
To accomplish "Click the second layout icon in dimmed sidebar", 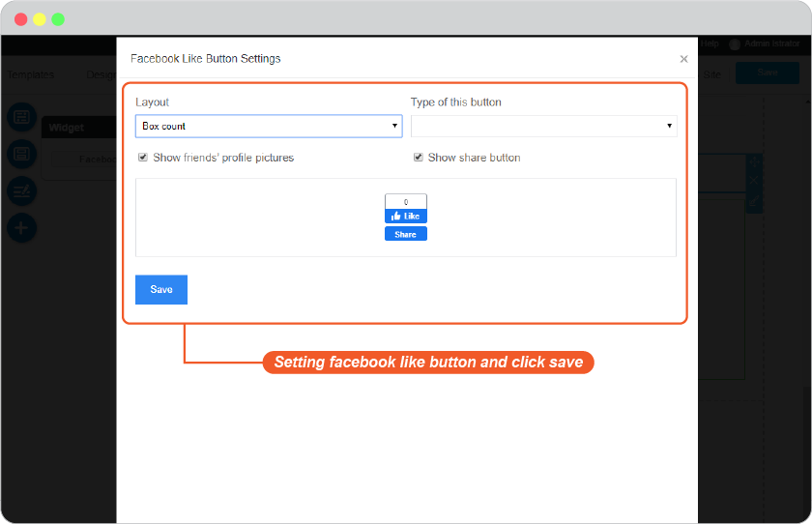I will click(x=21, y=154).
